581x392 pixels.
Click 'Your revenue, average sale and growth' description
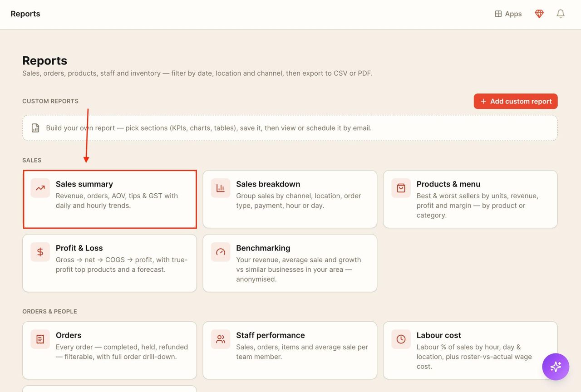point(299,269)
